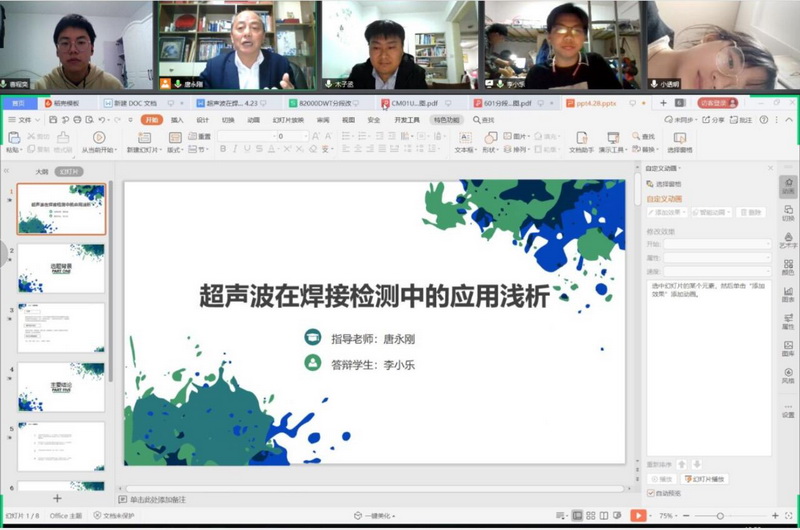800x530 pixels.
Task: Adjust the zoom slider in status bar
Action: (720, 515)
